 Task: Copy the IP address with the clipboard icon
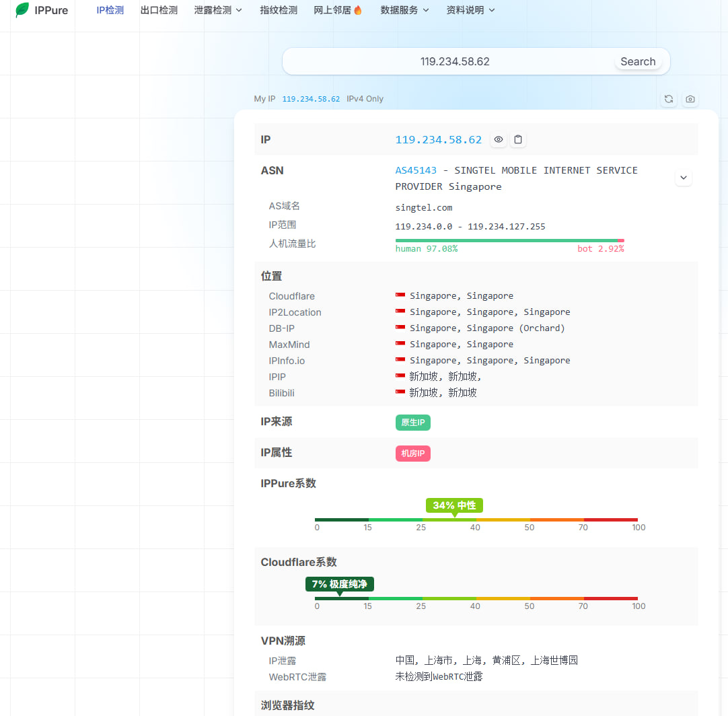tap(518, 140)
